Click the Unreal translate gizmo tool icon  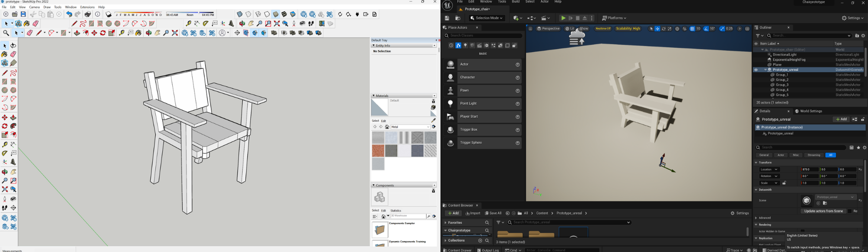[x=658, y=29]
